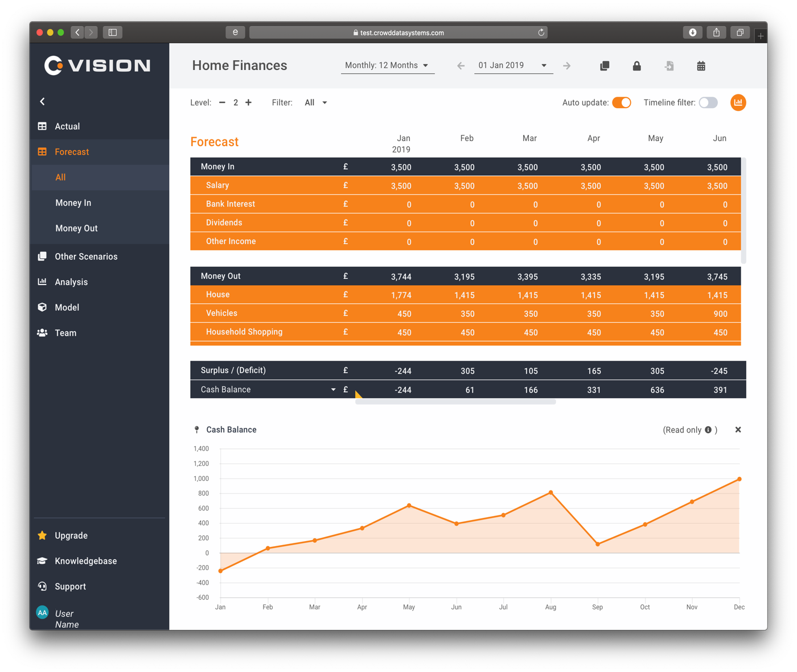The image size is (797, 672).
Task: Open the Filter: All dropdown
Action: (x=315, y=102)
